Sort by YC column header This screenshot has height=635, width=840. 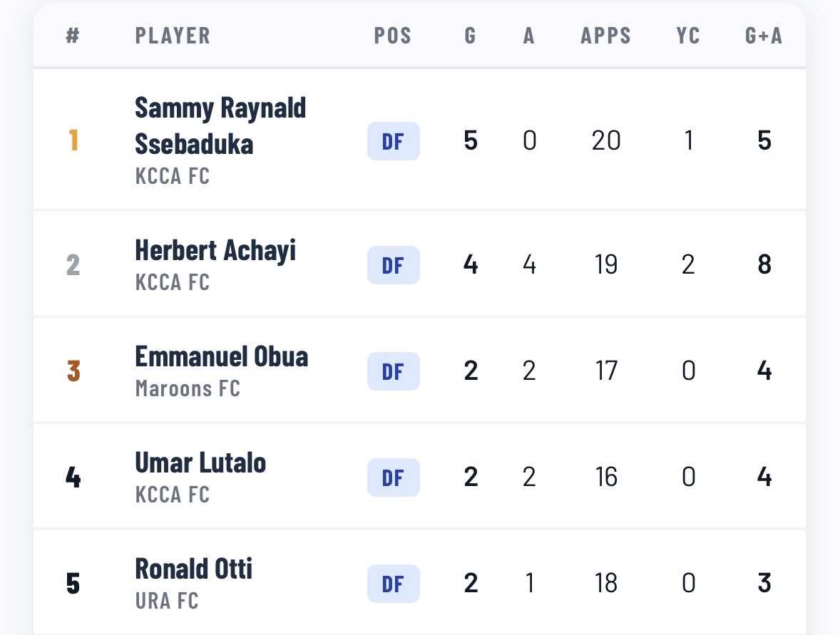pyautogui.click(x=688, y=36)
